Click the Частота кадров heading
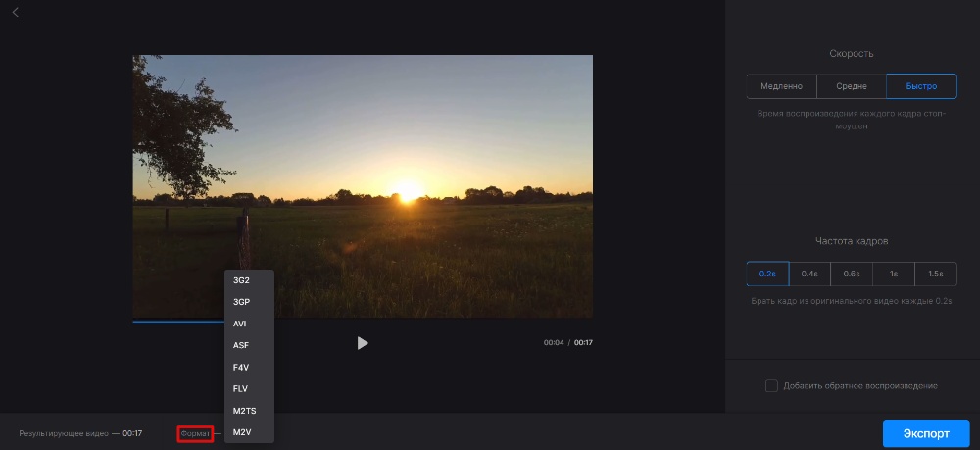980x450 pixels. tap(852, 240)
